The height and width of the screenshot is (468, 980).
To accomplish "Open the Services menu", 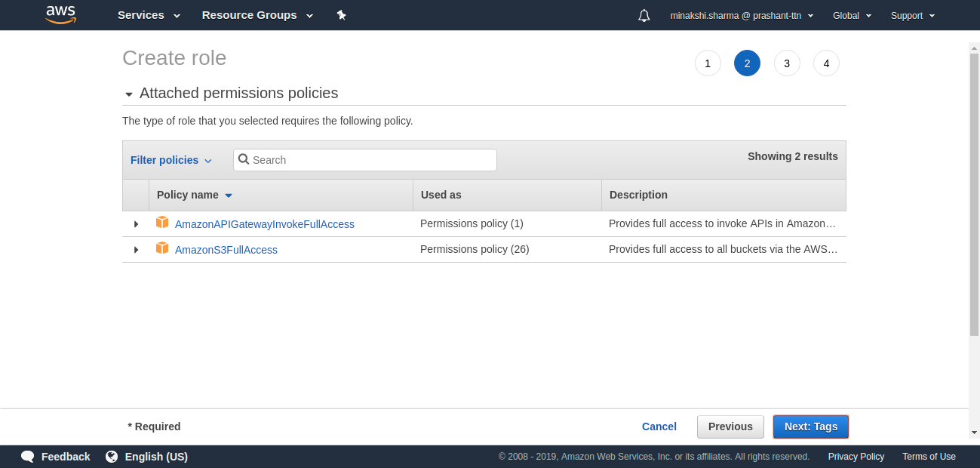I will pos(149,15).
